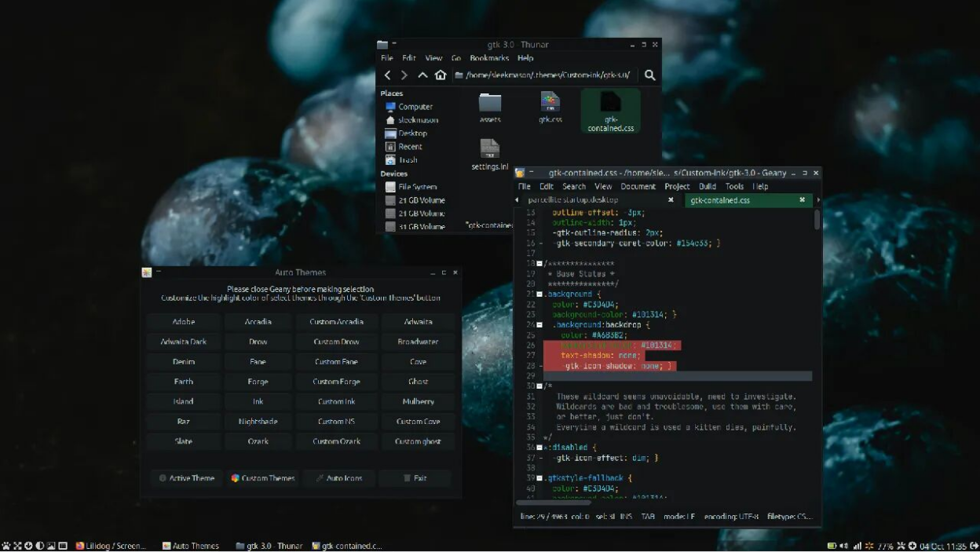The height and width of the screenshot is (552, 980).
Task: Click the search magnifier in Thunar
Action: pyautogui.click(x=649, y=75)
